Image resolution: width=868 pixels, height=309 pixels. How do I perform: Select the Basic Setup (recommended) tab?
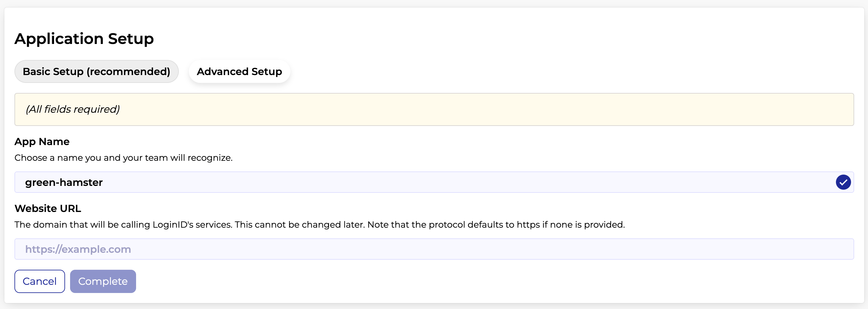(x=96, y=71)
